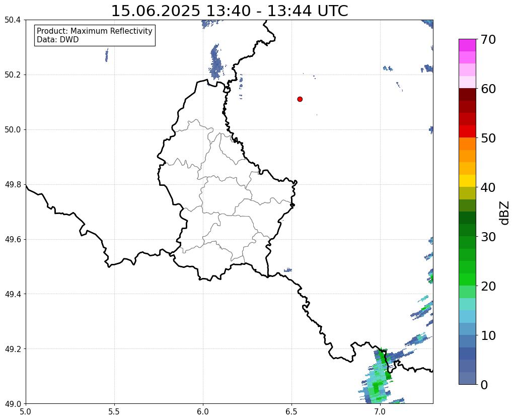Click the longitude axis label 7.0
Viewport: 515px width, 420px height.
[x=380, y=411]
